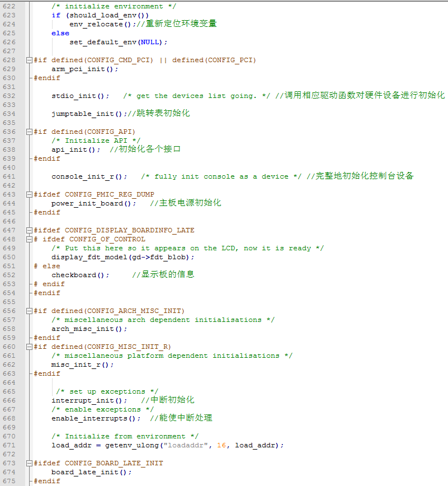Collapse the CONFIG_DISPLAY_BOARDINFO_LATE fold at line 647
Image resolution: width=448 pixels, height=486 pixels.
coord(29,230)
